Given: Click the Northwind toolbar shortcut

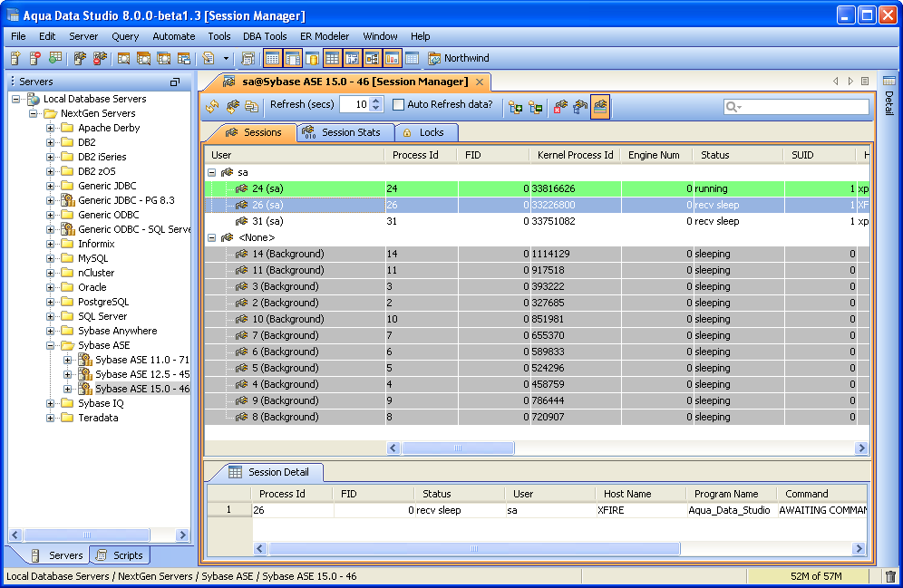Looking at the screenshot, I should tap(459, 58).
